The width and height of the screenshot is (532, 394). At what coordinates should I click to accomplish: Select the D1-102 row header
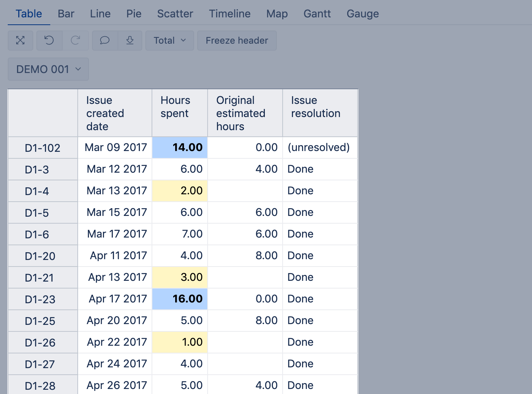point(43,148)
